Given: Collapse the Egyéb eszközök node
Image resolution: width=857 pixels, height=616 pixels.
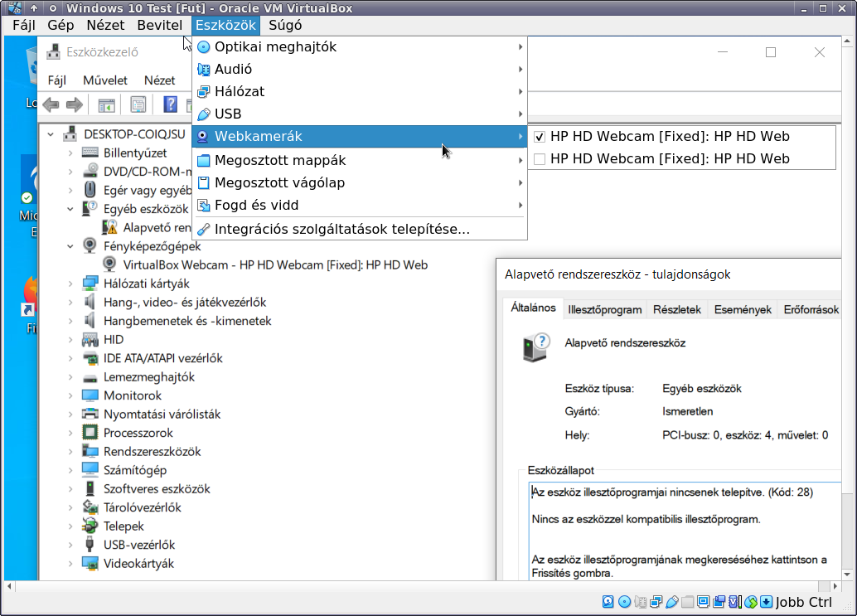Looking at the screenshot, I should tap(70, 209).
